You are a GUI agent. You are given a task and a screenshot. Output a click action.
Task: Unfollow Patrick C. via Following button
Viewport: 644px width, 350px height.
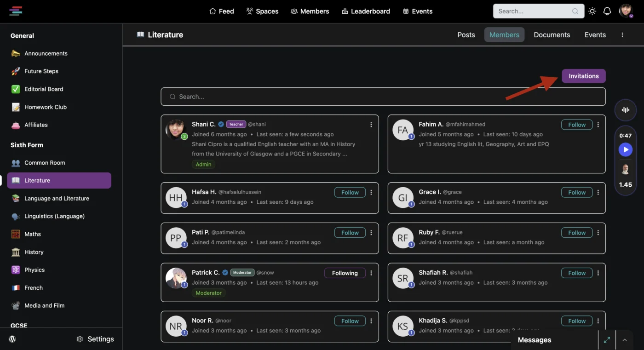coord(345,273)
